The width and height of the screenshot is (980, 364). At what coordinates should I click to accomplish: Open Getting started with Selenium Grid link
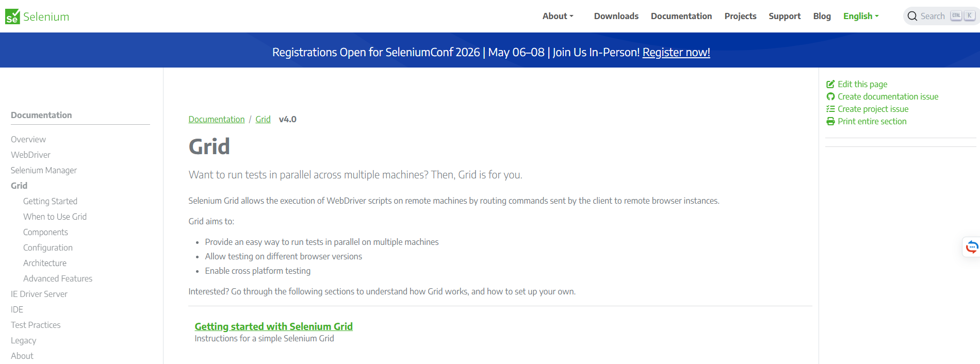coord(273,326)
